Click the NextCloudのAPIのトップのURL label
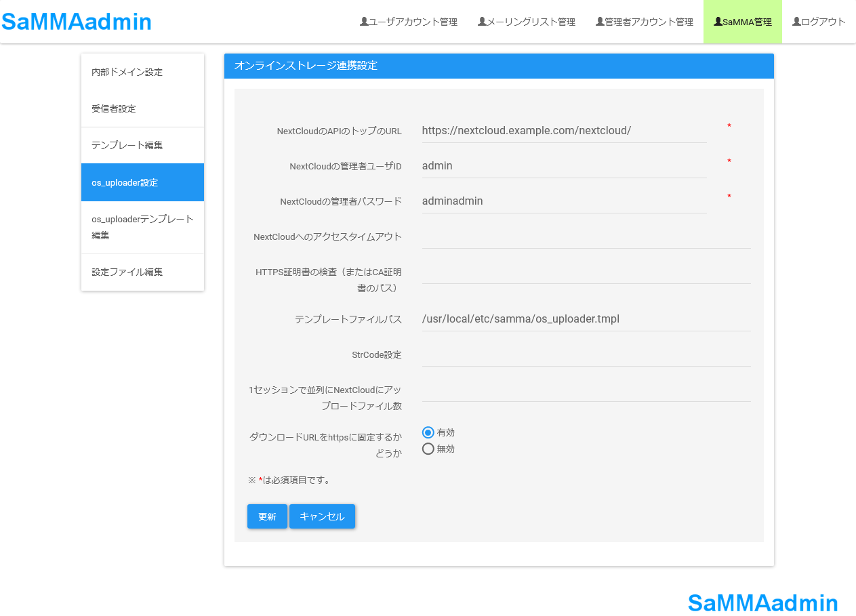This screenshot has height=616, width=856. 339,131
